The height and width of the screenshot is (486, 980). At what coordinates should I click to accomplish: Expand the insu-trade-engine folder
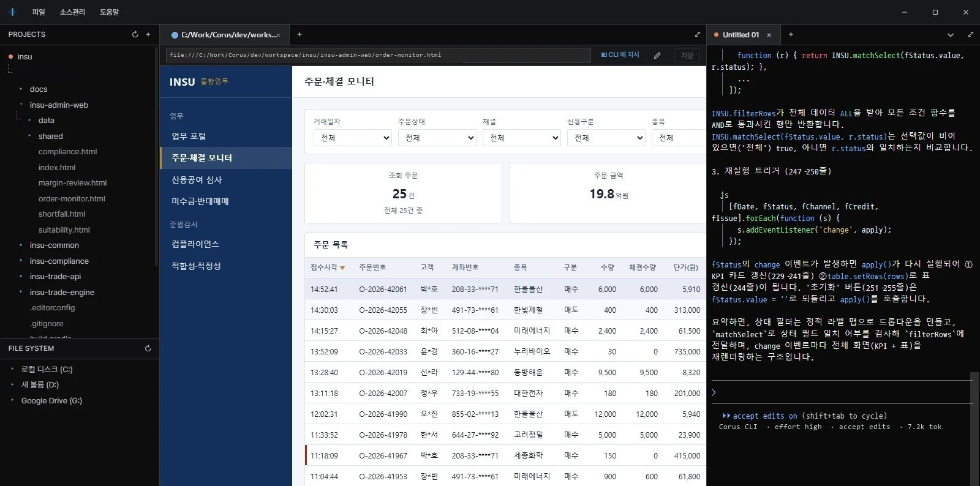point(21,293)
